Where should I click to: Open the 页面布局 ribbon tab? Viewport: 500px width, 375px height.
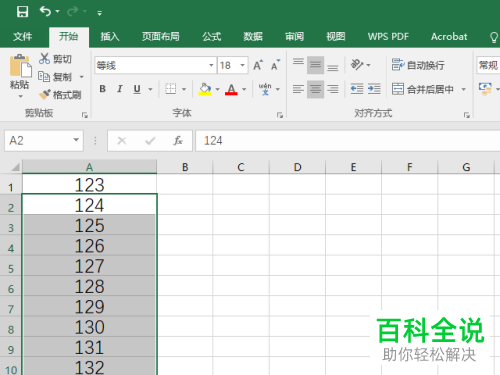click(161, 36)
